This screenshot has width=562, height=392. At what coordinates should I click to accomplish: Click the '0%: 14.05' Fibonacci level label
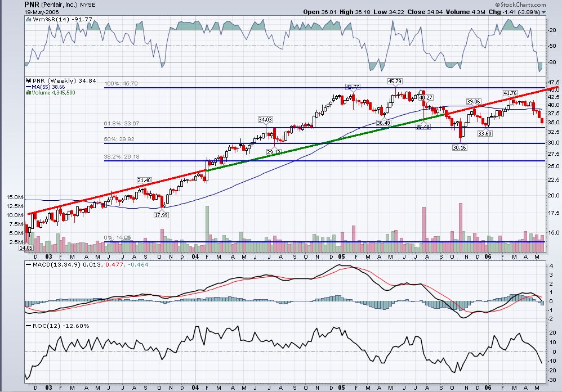117,238
